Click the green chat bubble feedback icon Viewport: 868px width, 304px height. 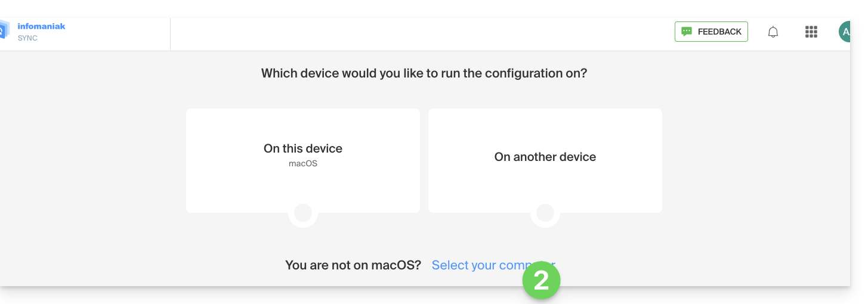coord(687,32)
